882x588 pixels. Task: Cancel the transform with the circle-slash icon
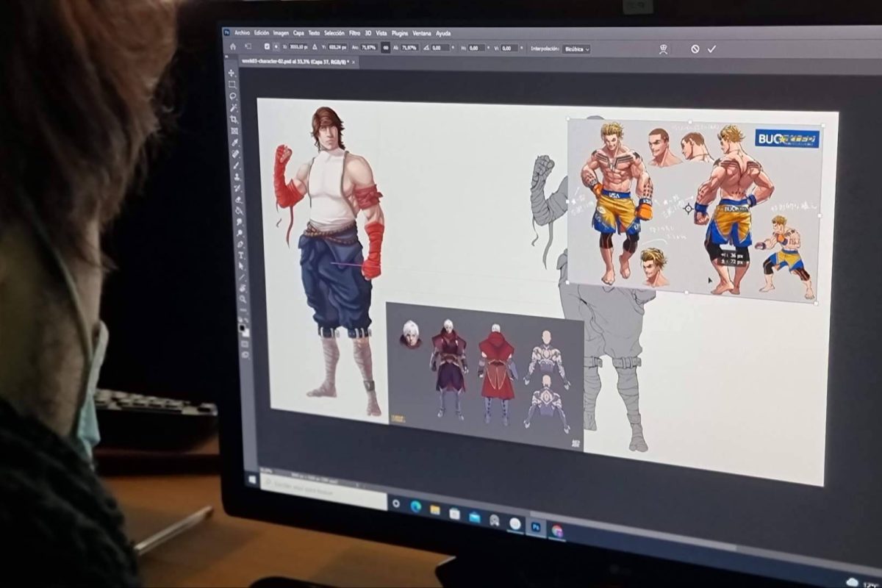(695, 49)
